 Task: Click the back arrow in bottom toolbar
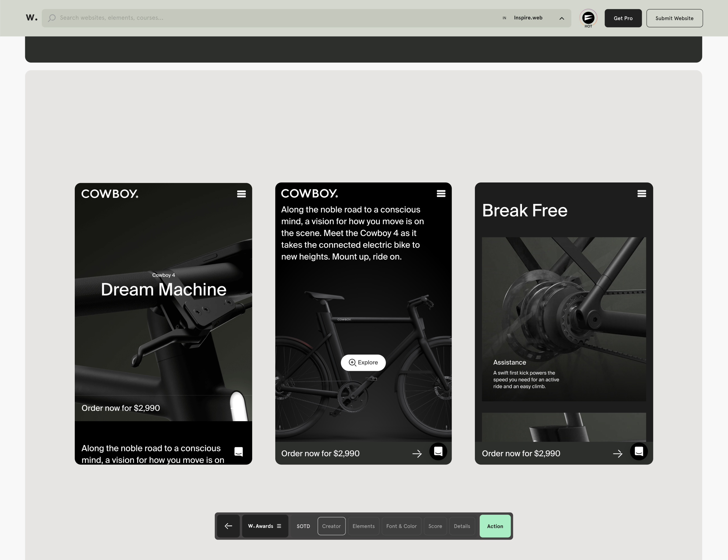coord(228,526)
